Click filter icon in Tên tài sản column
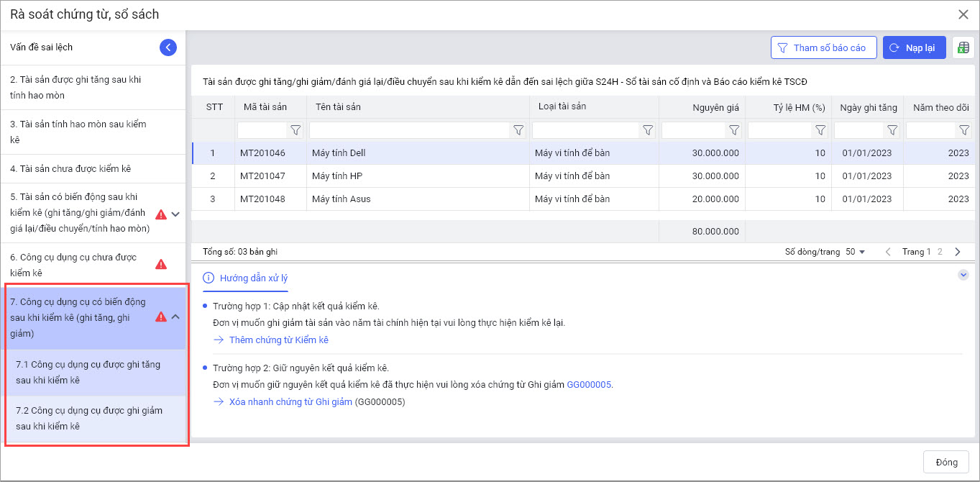 518,130
